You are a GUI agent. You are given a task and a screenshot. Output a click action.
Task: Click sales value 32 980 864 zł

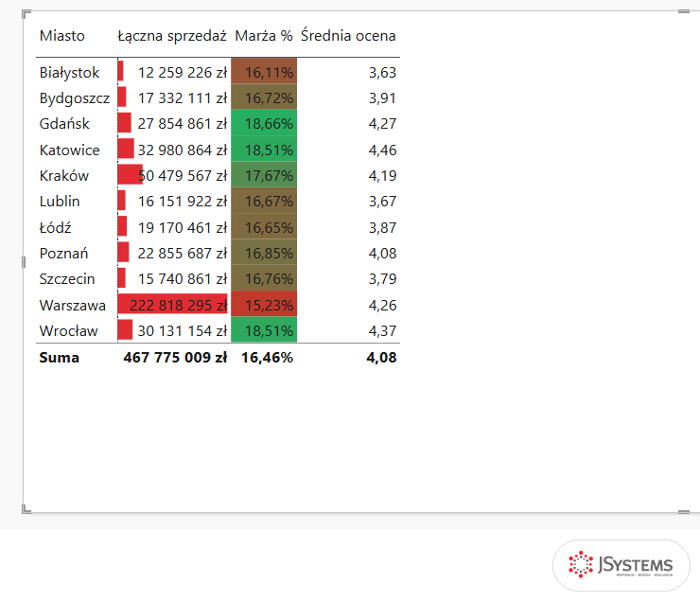pyautogui.click(x=183, y=150)
